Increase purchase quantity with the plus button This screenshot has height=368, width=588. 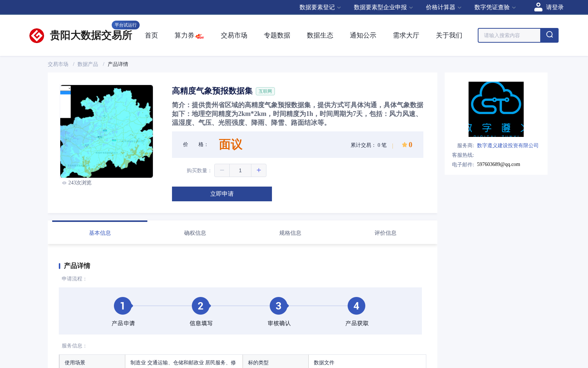(259, 170)
